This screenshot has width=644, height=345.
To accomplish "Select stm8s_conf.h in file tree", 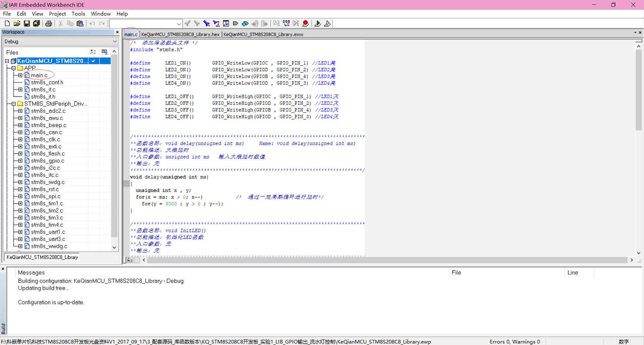I will coord(47,82).
